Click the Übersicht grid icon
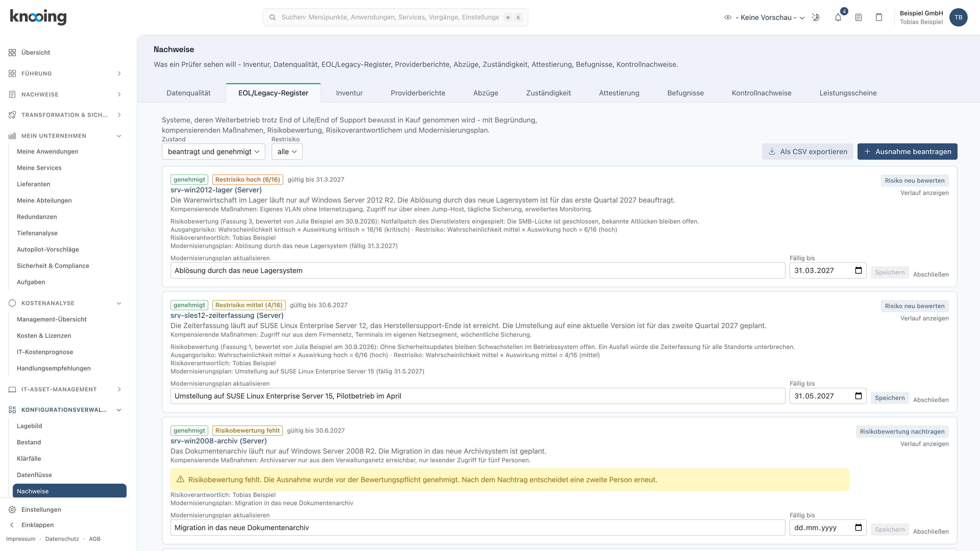Image resolution: width=980 pixels, height=551 pixels. click(12, 53)
